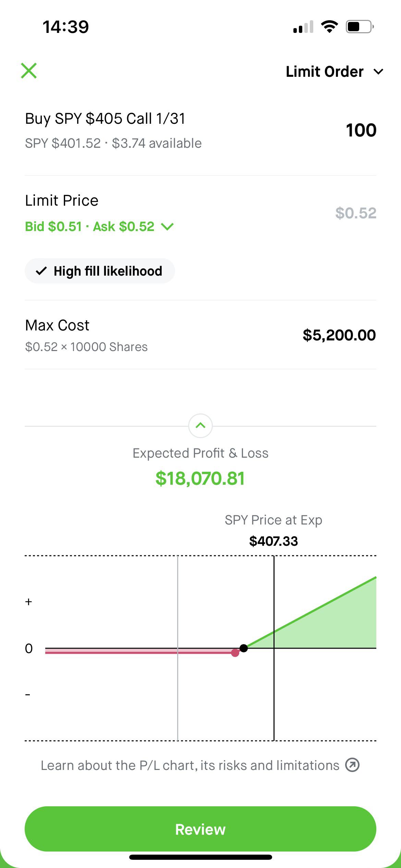401x868 pixels.
Task: Expand the Bid and Ask price chevron
Action: tap(168, 227)
